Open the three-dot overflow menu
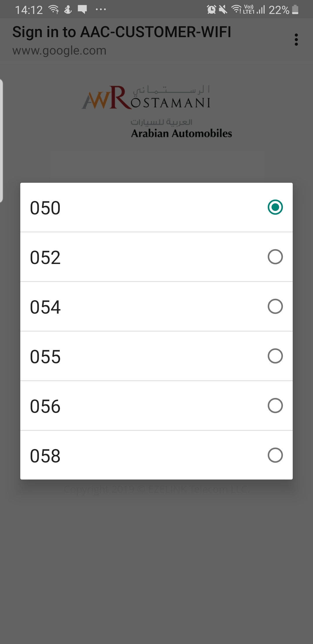The width and height of the screenshot is (313, 644). (x=296, y=40)
